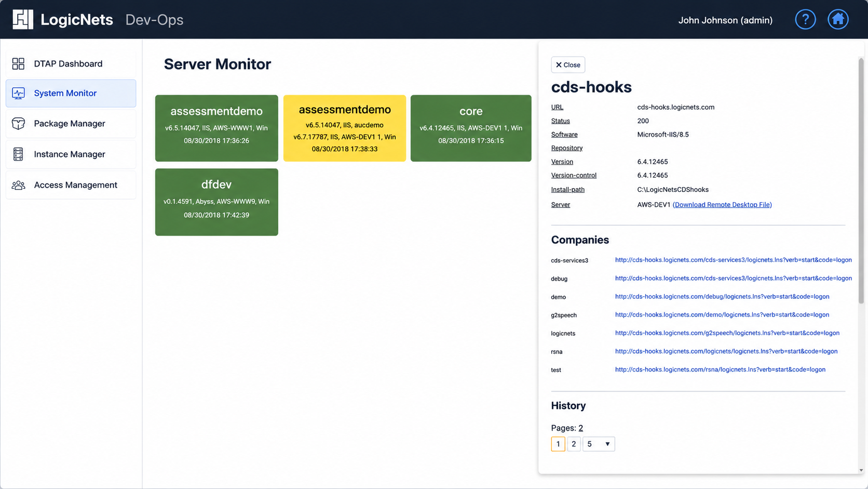Click the DTAP Dashboard grid icon

click(18, 63)
